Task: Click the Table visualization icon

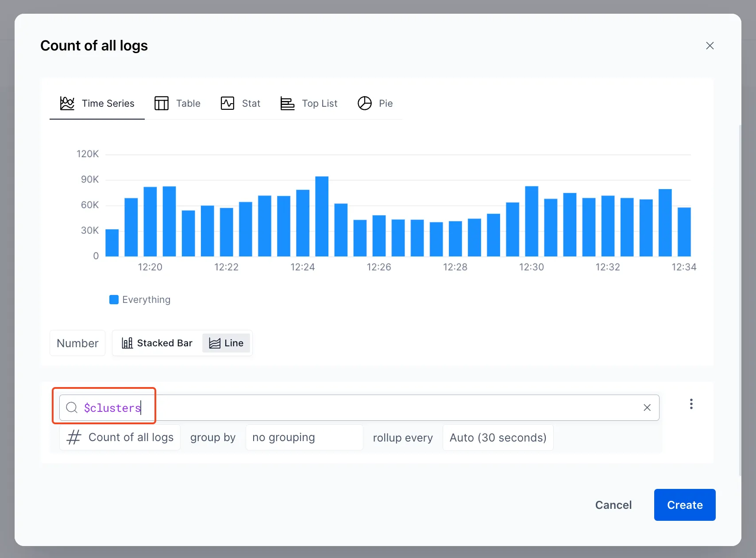Action: (161, 103)
